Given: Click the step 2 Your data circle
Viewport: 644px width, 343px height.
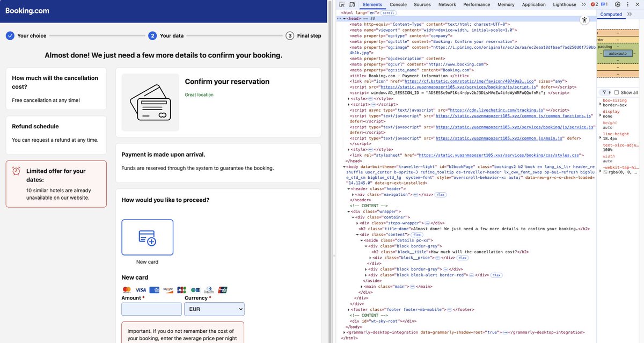Looking at the screenshot, I should [x=152, y=36].
